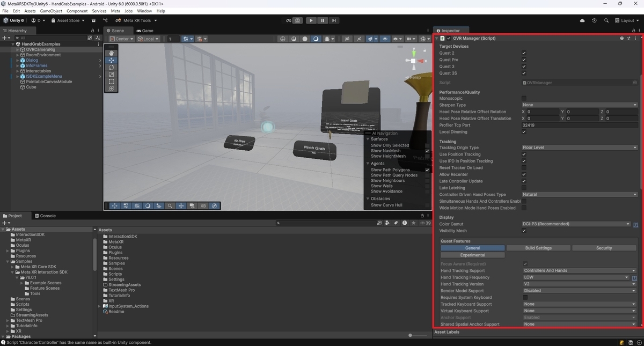
Task: Open the Component menu
Action: pyautogui.click(x=77, y=11)
